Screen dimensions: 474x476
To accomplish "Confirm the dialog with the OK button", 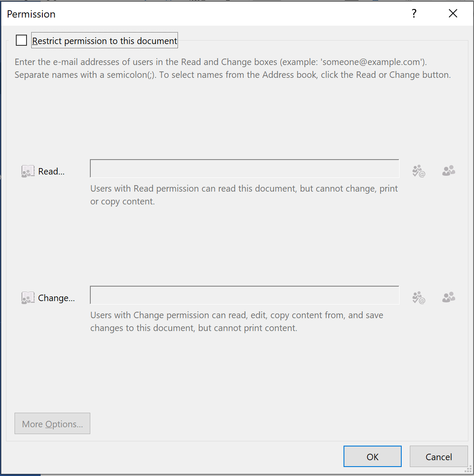I will coord(373,457).
